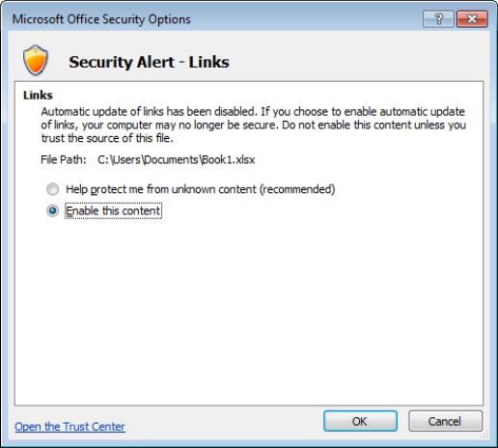This screenshot has width=498, height=448.
Task: Dismiss the dialog with Cancel
Action: click(445, 421)
